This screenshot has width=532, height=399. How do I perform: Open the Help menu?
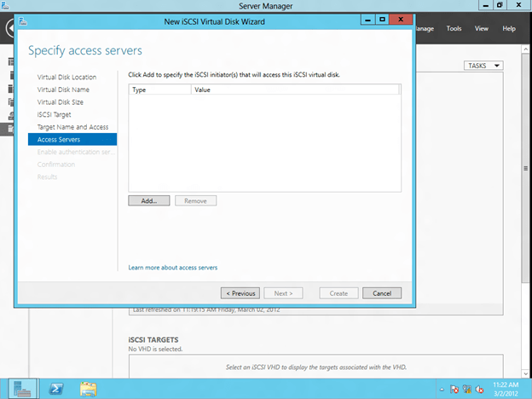tap(509, 28)
